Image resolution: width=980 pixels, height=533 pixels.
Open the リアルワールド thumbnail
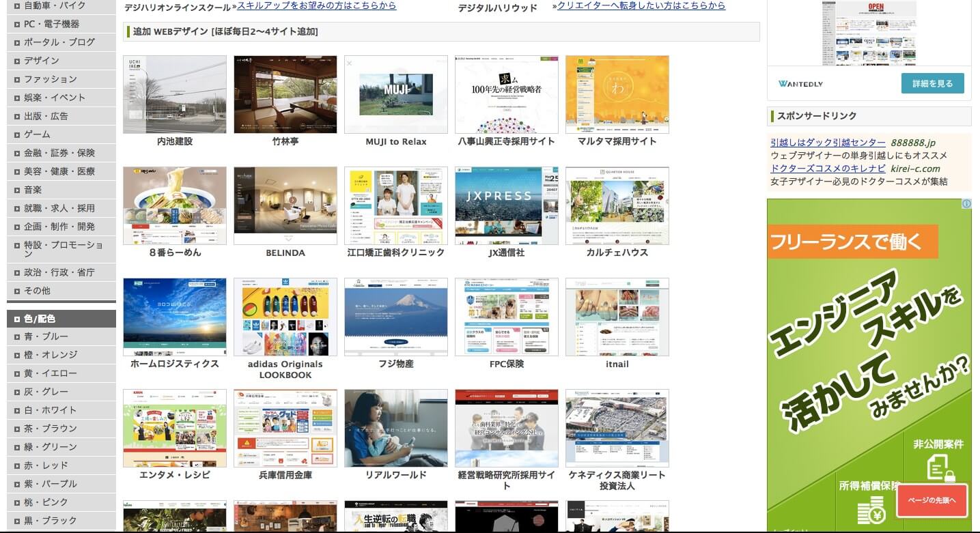[x=396, y=429]
